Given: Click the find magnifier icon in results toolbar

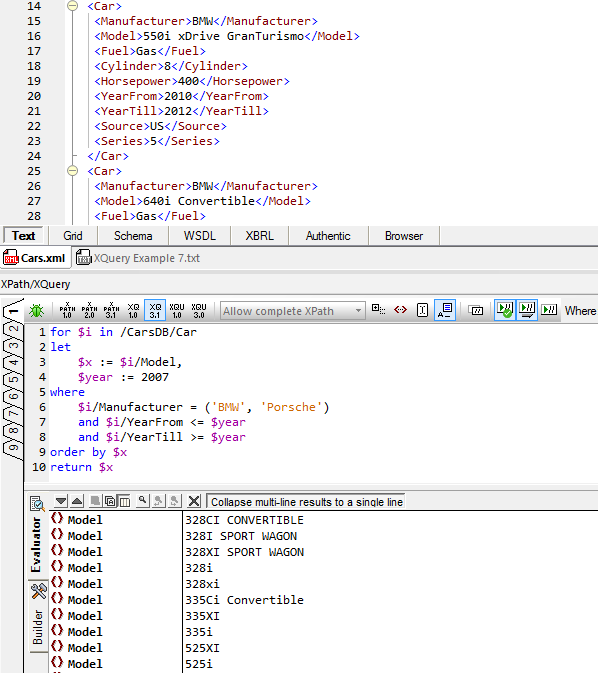Looking at the screenshot, I should point(142,500).
